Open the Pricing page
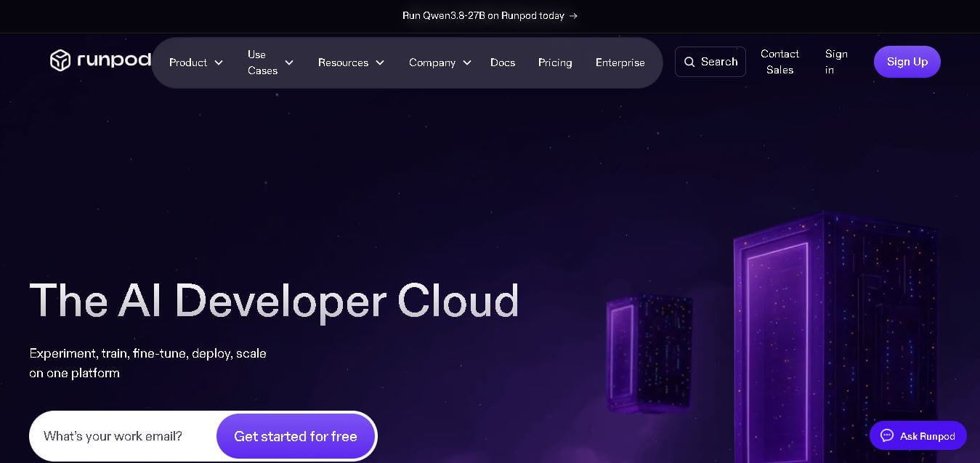 [555, 63]
